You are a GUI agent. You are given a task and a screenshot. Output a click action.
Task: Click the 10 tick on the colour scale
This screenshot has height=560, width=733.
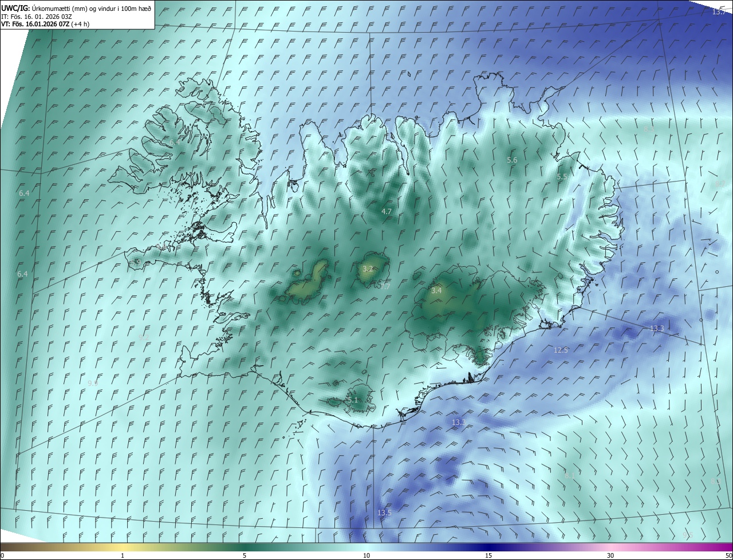[366, 555]
